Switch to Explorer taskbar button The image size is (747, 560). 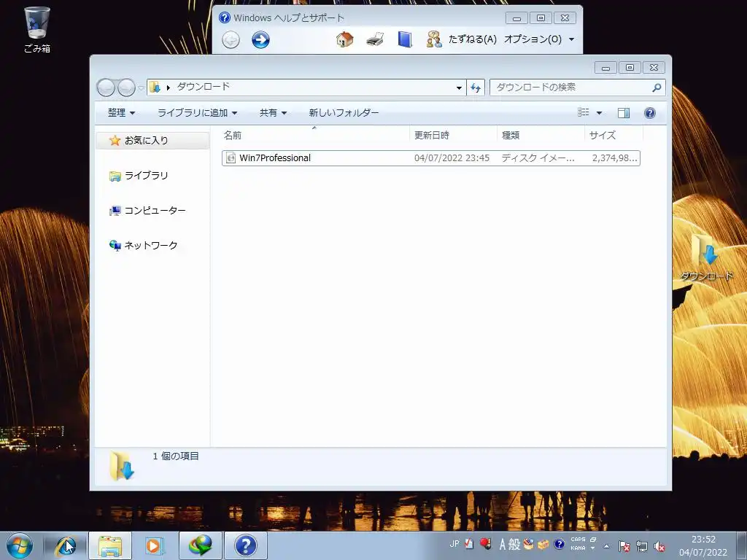point(110,545)
